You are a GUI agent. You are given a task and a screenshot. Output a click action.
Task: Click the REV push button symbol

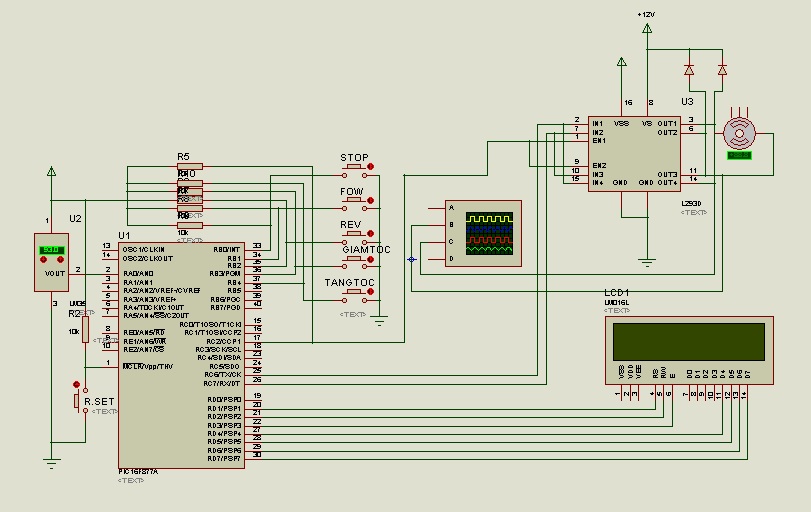354,237
